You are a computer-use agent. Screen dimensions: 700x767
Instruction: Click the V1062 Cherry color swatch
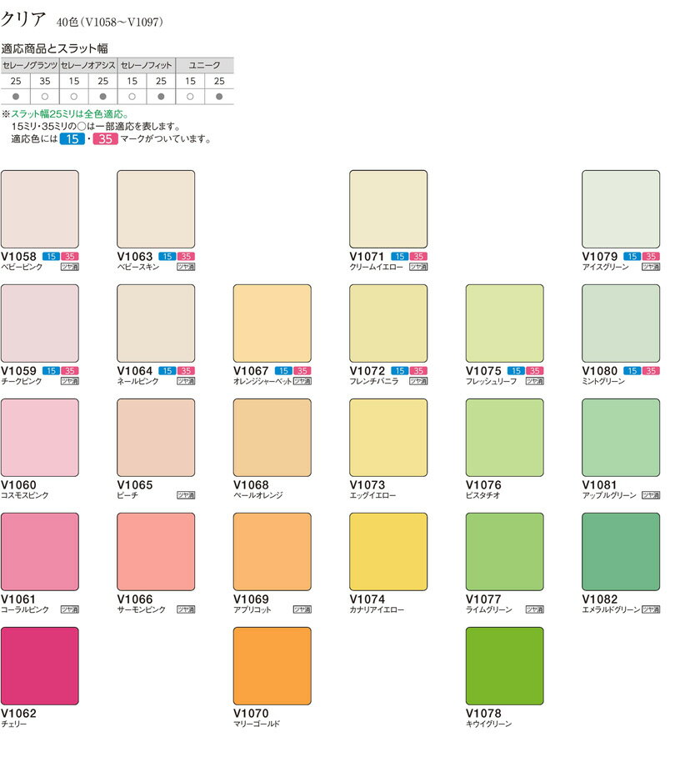(x=40, y=665)
